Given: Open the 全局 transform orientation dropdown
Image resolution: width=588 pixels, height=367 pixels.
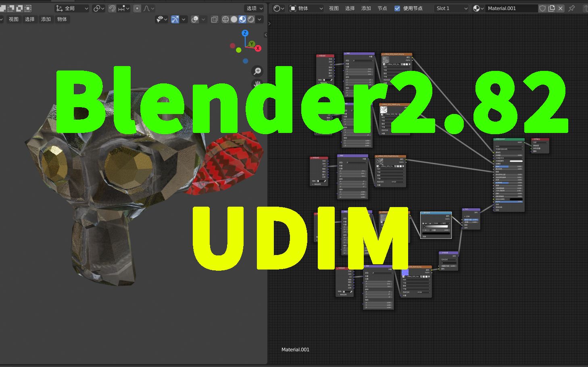Looking at the screenshot, I should [x=72, y=8].
